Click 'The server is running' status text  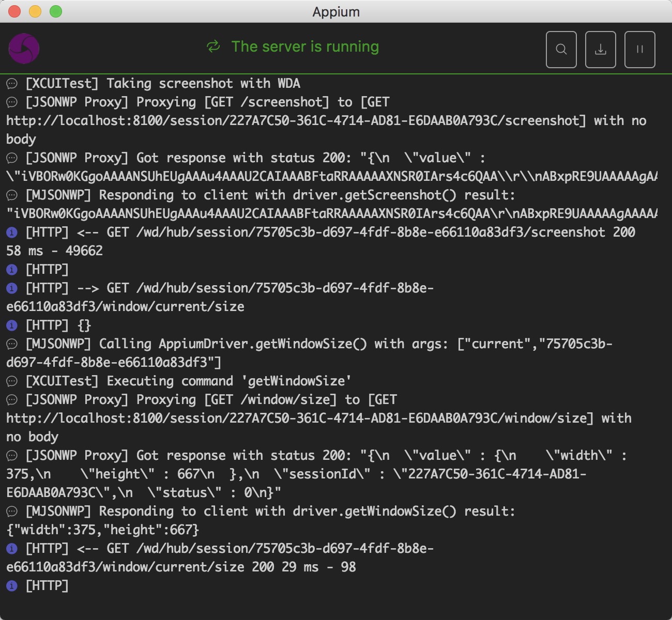(x=306, y=47)
